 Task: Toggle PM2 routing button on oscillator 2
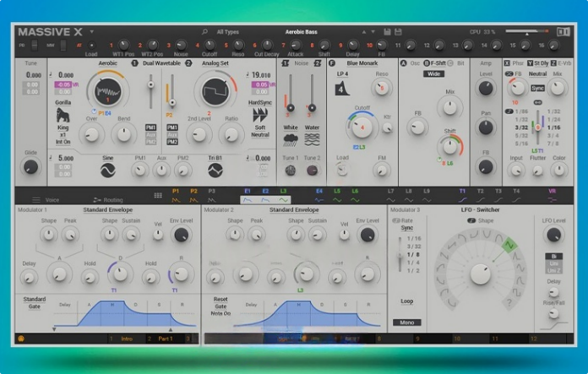(172, 142)
